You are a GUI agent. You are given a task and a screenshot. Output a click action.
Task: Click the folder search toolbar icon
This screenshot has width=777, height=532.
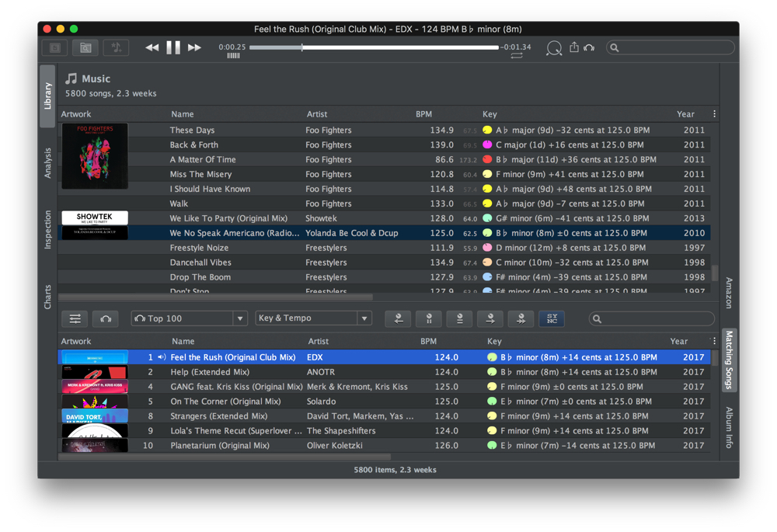coord(85,47)
